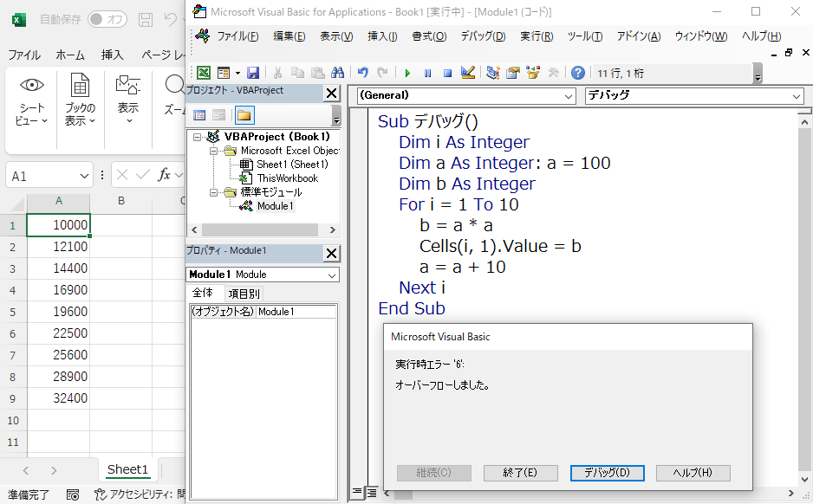The width and height of the screenshot is (813, 504).
Task: Close the Project - VBAProject pane
Action: point(331,94)
